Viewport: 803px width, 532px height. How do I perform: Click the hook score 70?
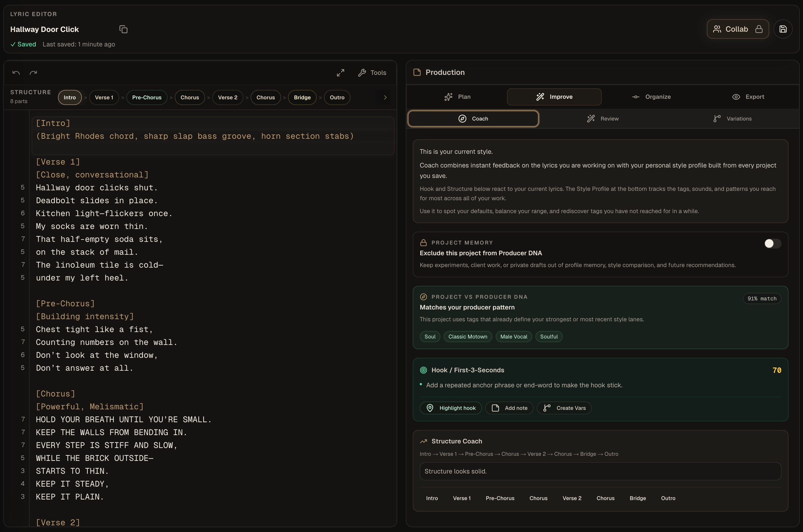point(777,370)
